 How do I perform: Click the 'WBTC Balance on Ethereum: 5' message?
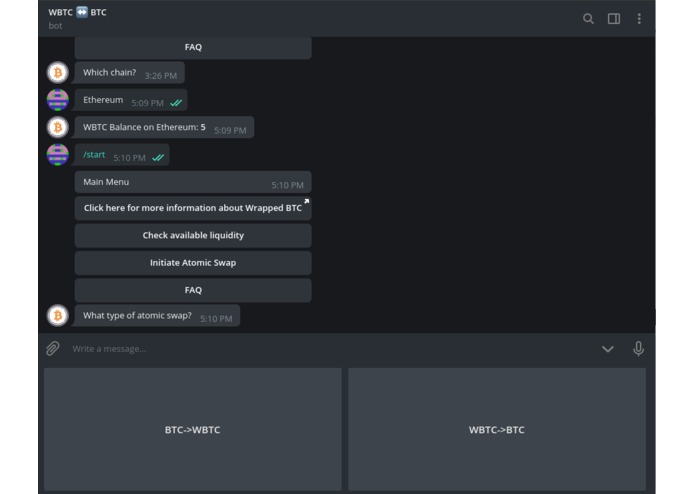tap(164, 128)
